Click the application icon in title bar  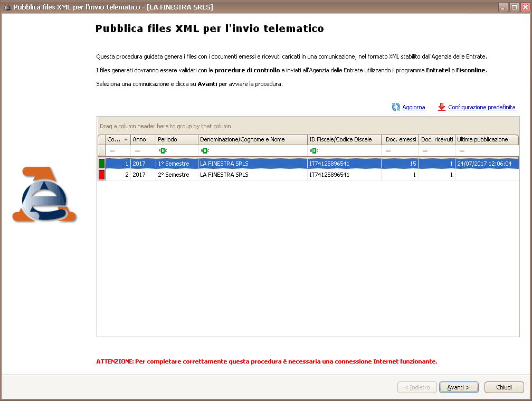[x=7, y=7]
